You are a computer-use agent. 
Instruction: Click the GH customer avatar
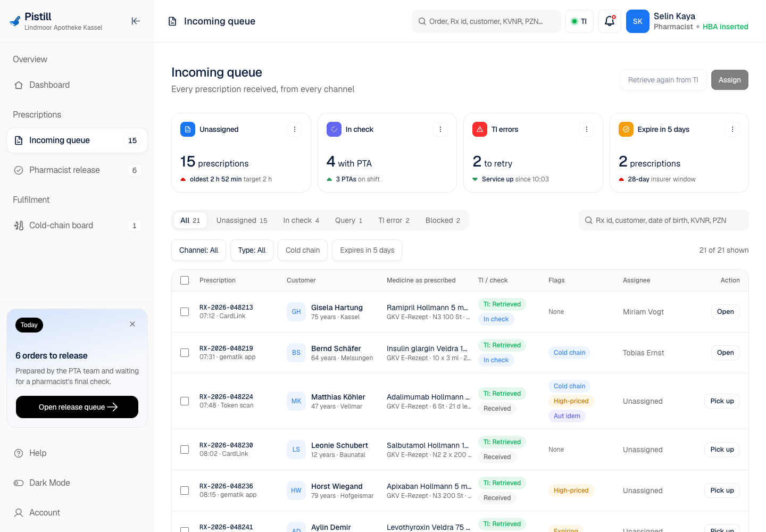pos(296,312)
